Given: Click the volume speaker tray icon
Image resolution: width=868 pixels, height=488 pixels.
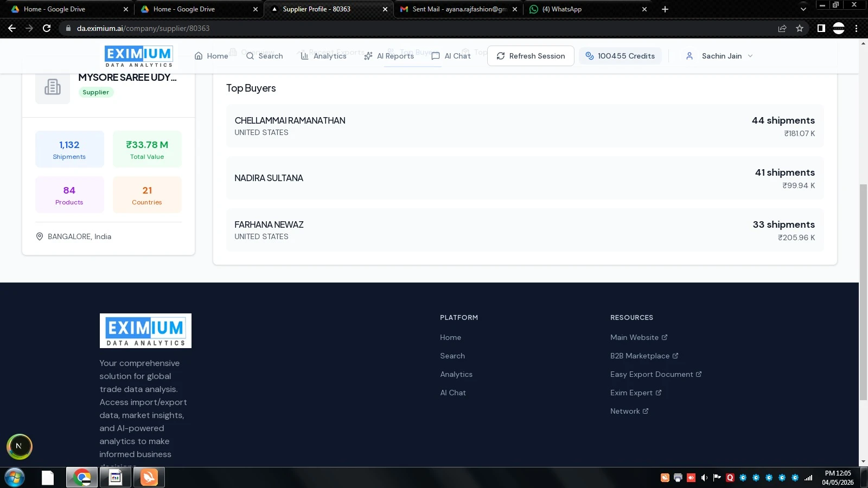Looking at the screenshot, I should [704, 478].
